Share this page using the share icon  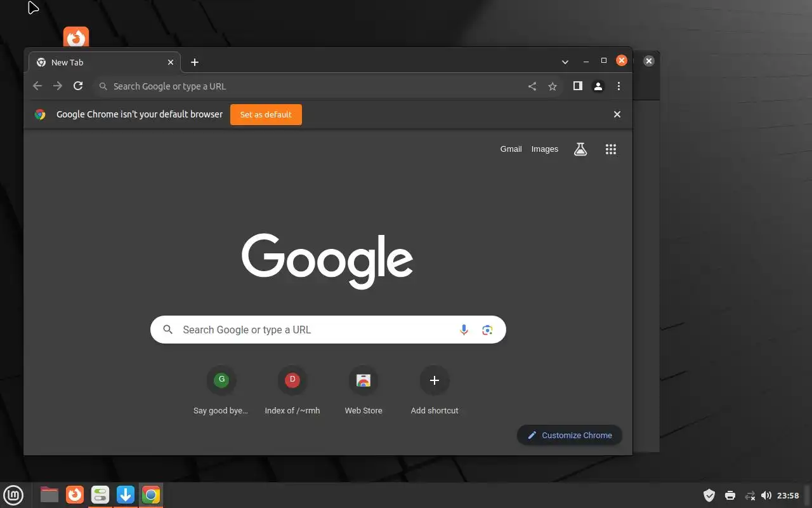(x=532, y=86)
